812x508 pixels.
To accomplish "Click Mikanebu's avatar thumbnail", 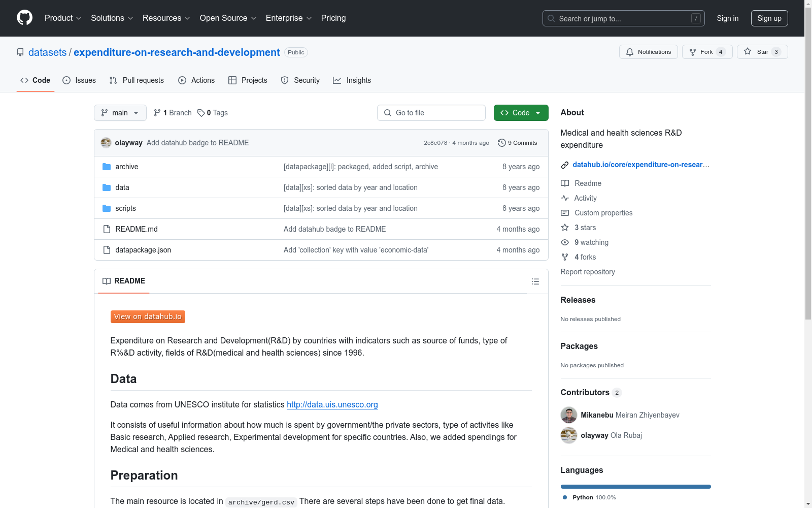I will pyautogui.click(x=569, y=415).
